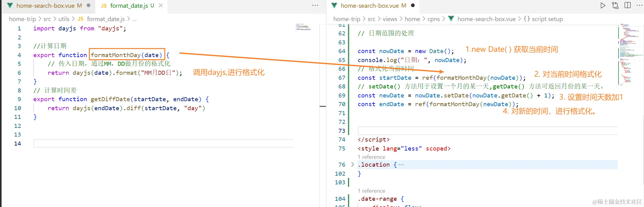Viewport: 644px width, 207px height.
Task: Click JS icon on format_date.js tab
Action: (x=104, y=6)
